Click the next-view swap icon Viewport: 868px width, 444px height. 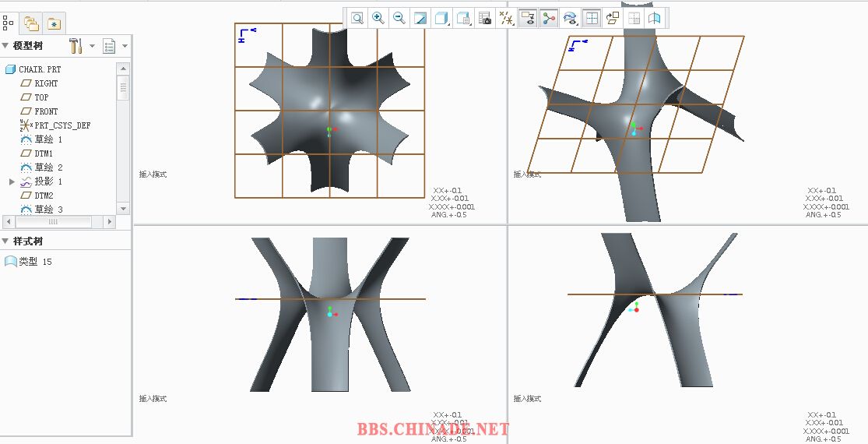613,18
